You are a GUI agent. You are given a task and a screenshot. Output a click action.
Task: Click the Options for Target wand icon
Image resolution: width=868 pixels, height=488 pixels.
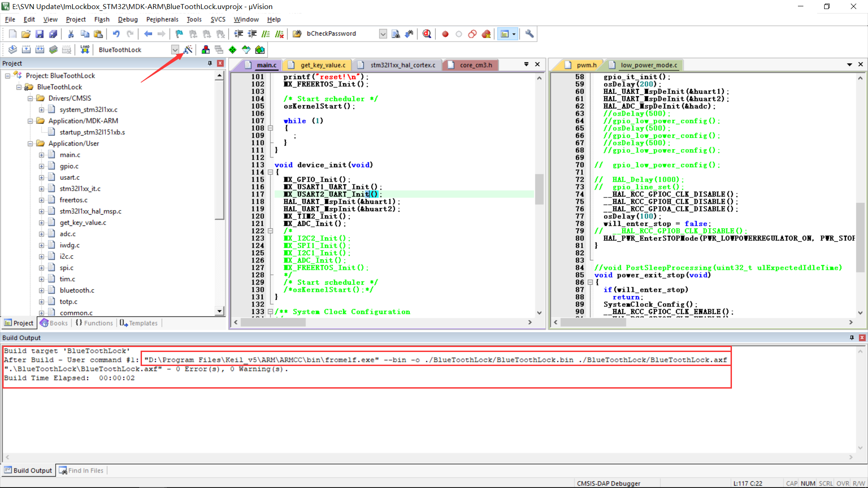pyautogui.click(x=189, y=50)
